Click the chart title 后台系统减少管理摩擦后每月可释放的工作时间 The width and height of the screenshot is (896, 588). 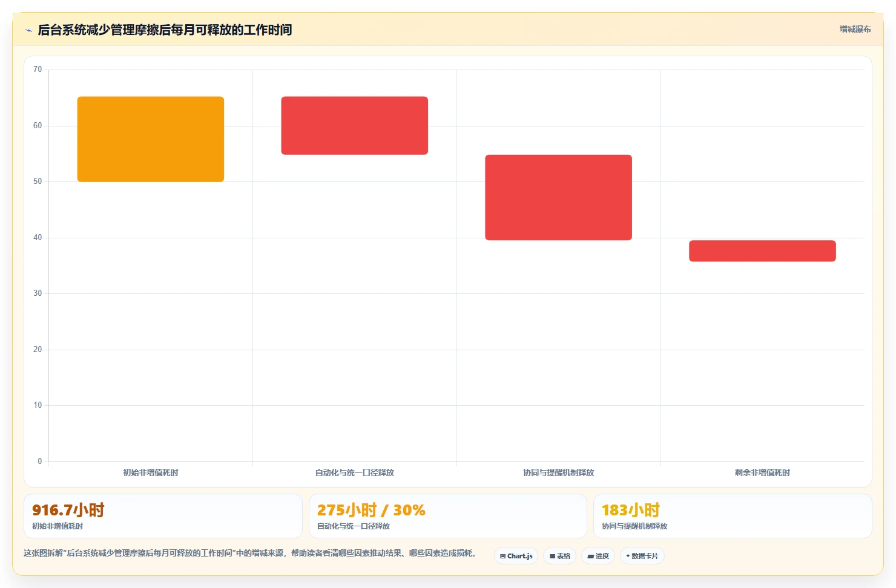tap(165, 30)
